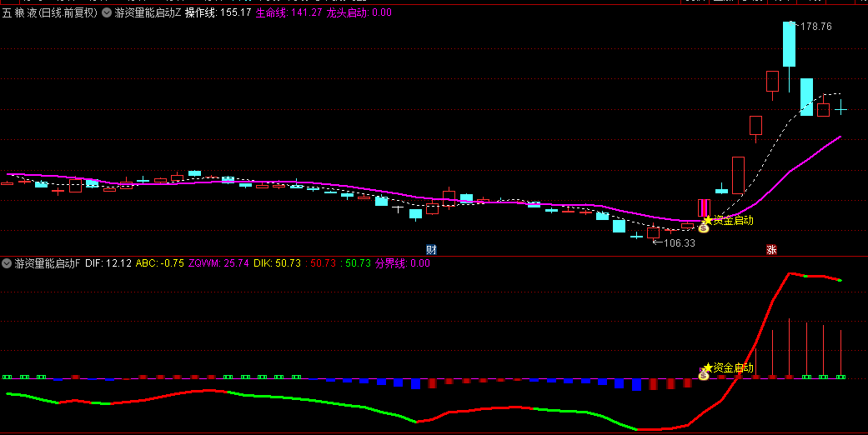Click the money bag icon on the main chart
Screen dimensions: 868x435
click(704, 228)
